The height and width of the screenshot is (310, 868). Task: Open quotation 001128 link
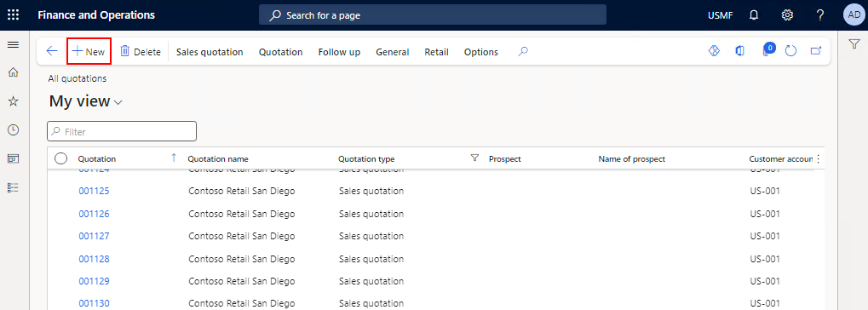tap(94, 259)
